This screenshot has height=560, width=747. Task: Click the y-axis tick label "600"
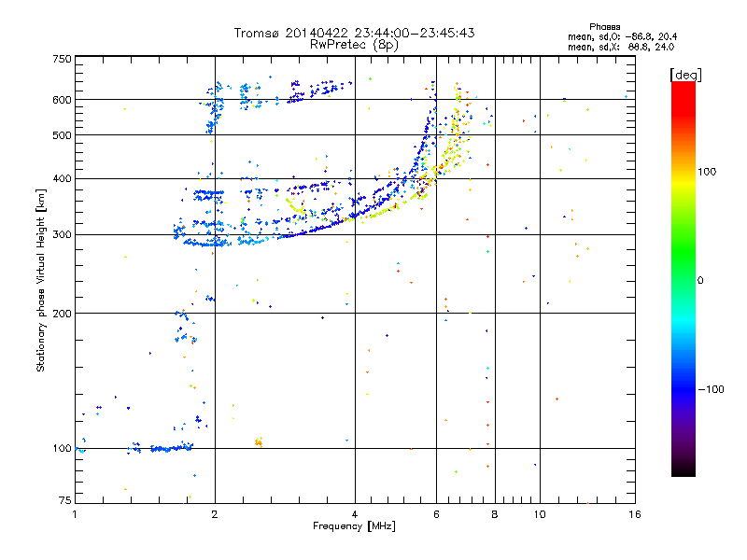(x=63, y=100)
